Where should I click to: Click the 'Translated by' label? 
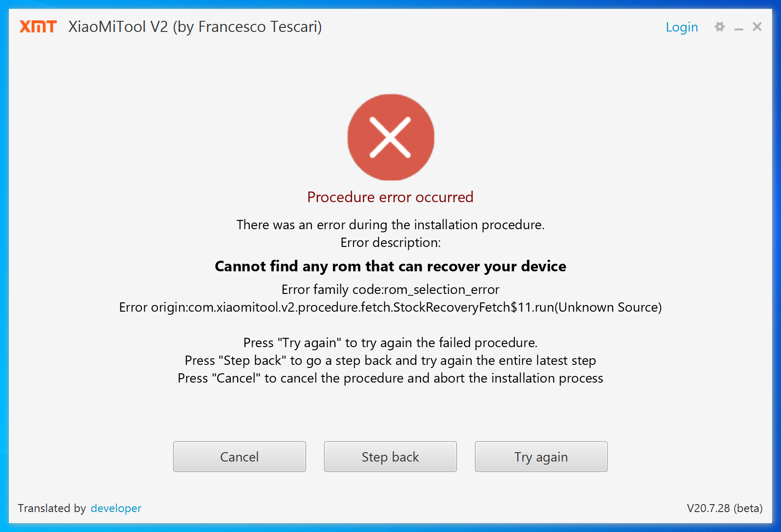tap(52, 508)
